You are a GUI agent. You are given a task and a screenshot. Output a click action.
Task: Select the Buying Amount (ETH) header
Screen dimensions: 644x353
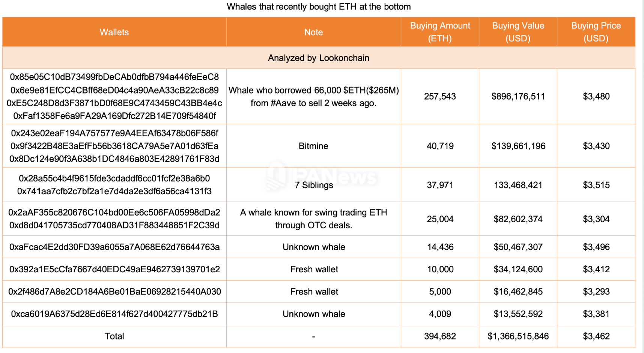coord(440,32)
